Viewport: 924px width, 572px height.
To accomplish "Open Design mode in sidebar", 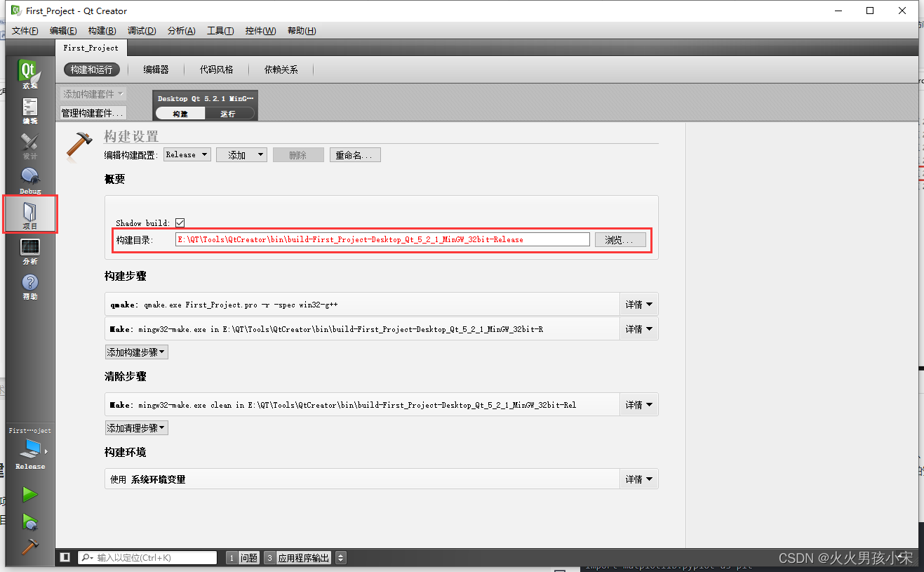I will coord(29,145).
